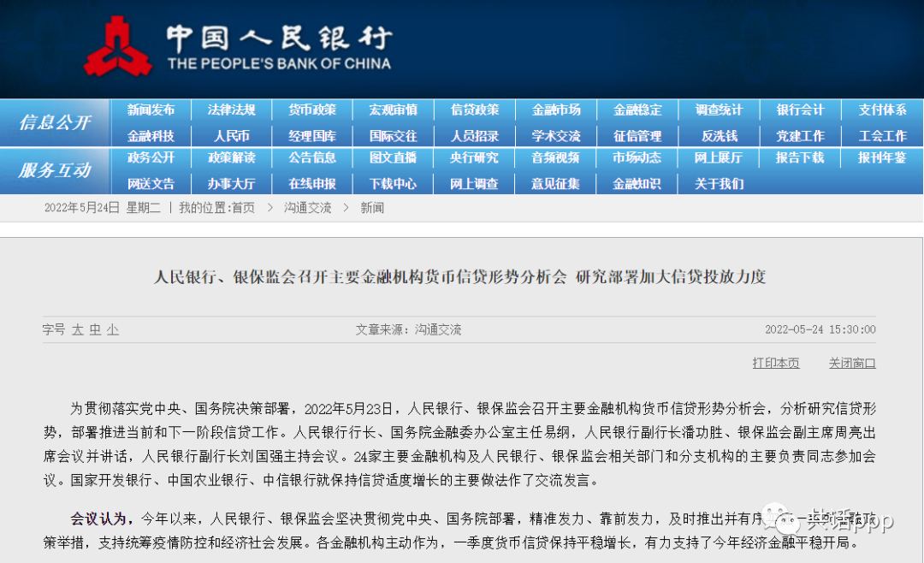Open the 宏观审慎 section
The width and height of the screenshot is (924, 563).
pos(393,110)
